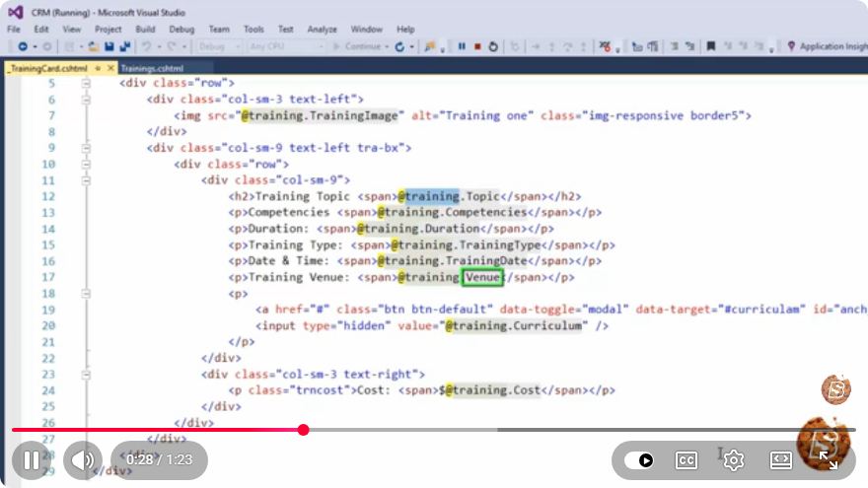The height and width of the screenshot is (488, 868).
Task: Open the Help menu
Action: [x=405, y=30]
